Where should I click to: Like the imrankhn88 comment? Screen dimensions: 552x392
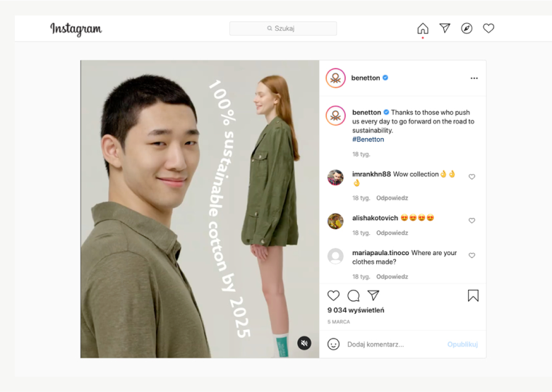[x=472, y=177]
